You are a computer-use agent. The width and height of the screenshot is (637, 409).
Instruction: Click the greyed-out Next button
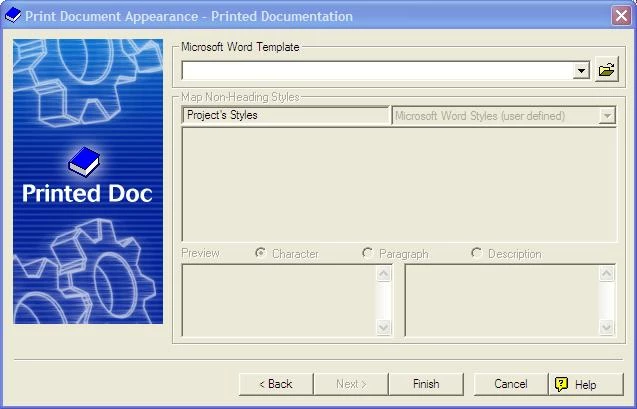coord(351,384)
